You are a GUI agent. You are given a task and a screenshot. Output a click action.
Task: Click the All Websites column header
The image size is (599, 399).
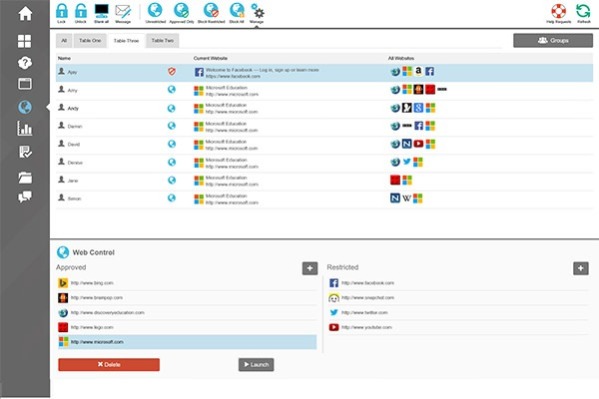[x=401, y=58]
